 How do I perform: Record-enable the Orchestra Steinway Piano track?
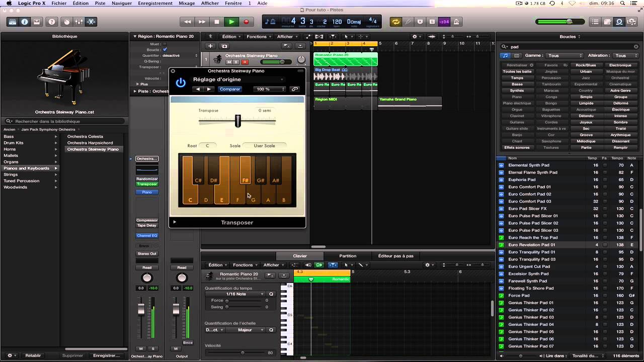point(245,62)
